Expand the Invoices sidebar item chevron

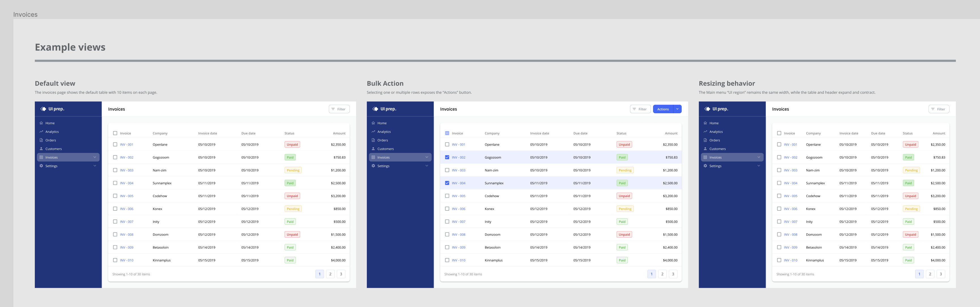[x=95, y=157]
